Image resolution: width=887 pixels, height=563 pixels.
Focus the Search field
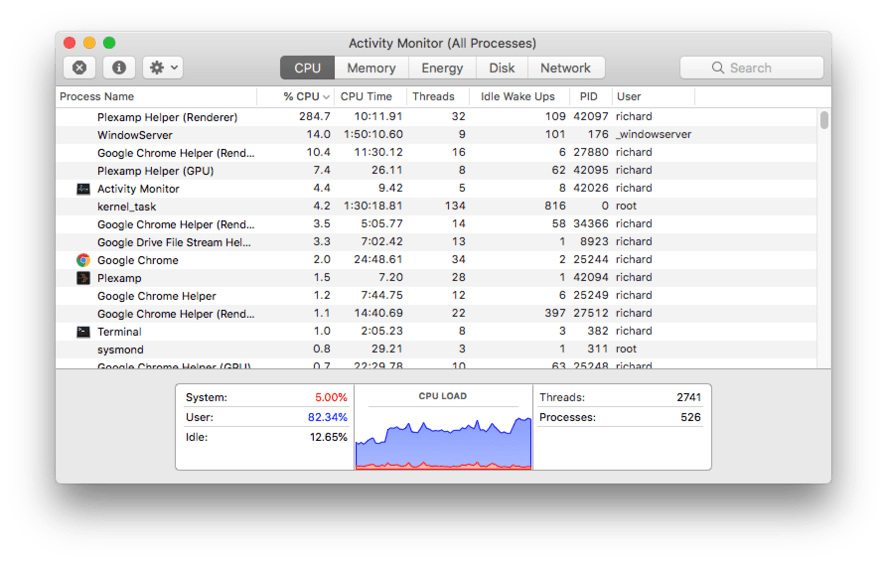pyautogui.click(x=751, y=68)
